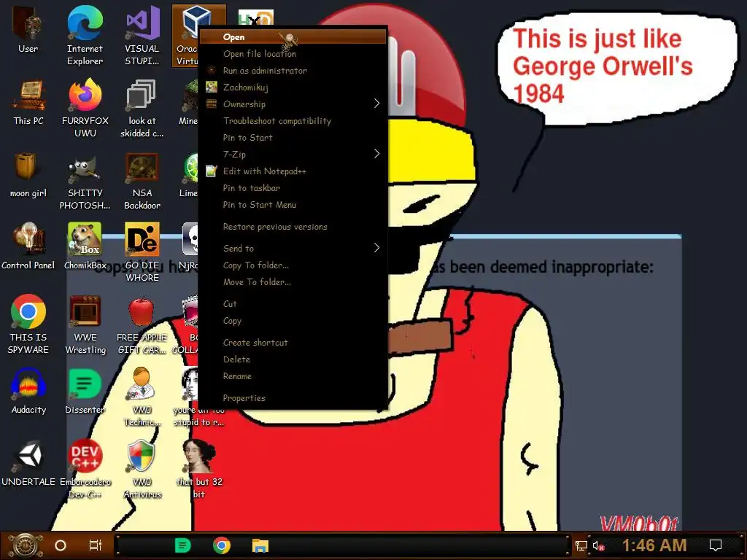Open Chrome from the taskbar
Viewport: 747px width, 560px height.
click(x=222, y=545)
